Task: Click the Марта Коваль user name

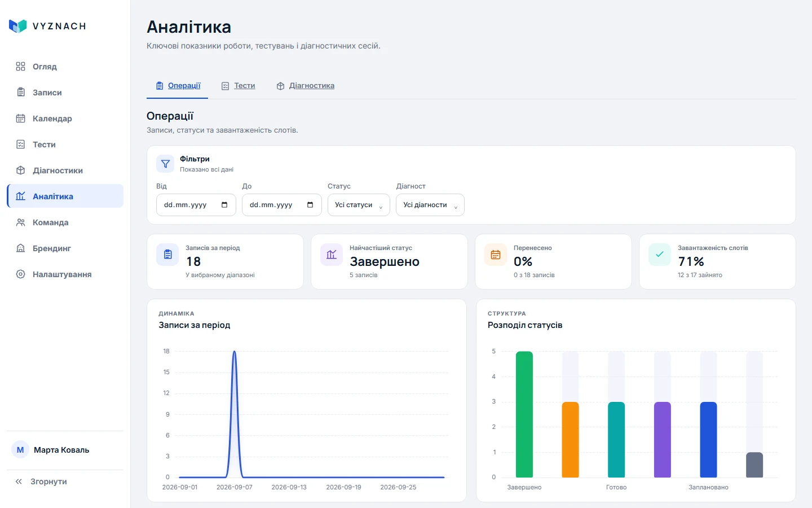Action: (x=61, y=450)
